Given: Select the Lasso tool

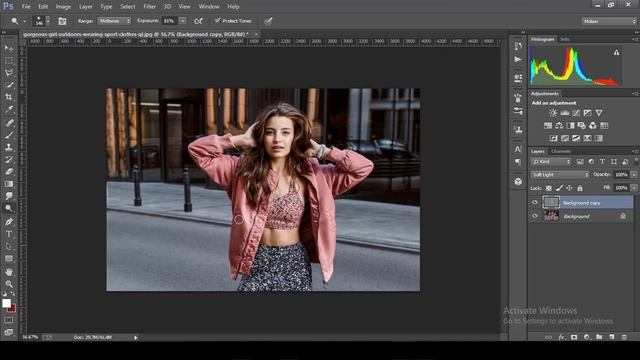Looking at the screenshot, I should pyautogui.click(x=9, y=73).
